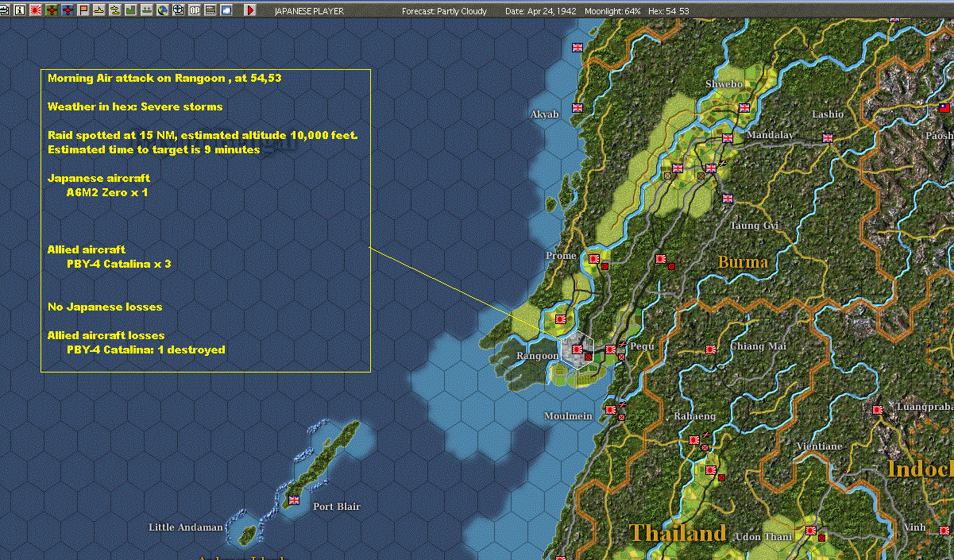Open the weather cloud toolbar icon
Screen dimensions: 954x560
(226, 10)
